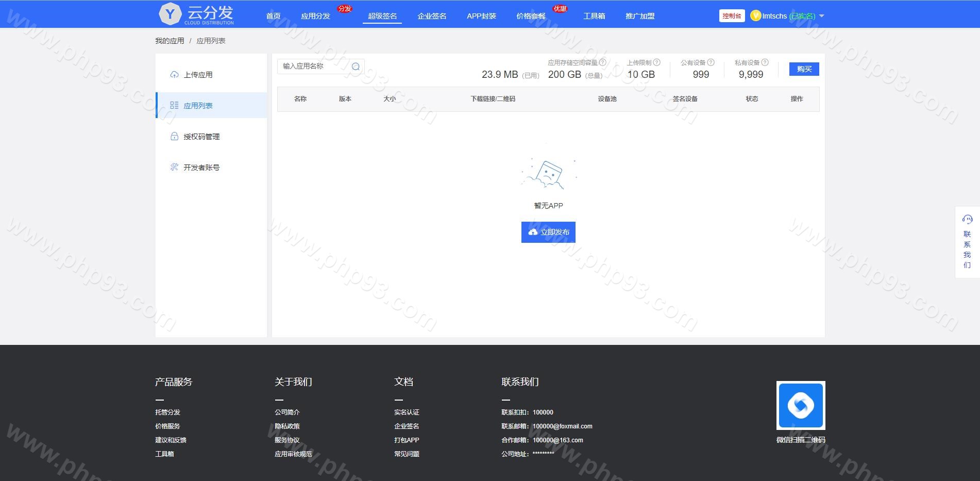Image resolution: width=980 pixels, height=481 pixels.
Task: Click the help icon next to 上传限制
Action: pyautogui.click(x=656, y=62)
